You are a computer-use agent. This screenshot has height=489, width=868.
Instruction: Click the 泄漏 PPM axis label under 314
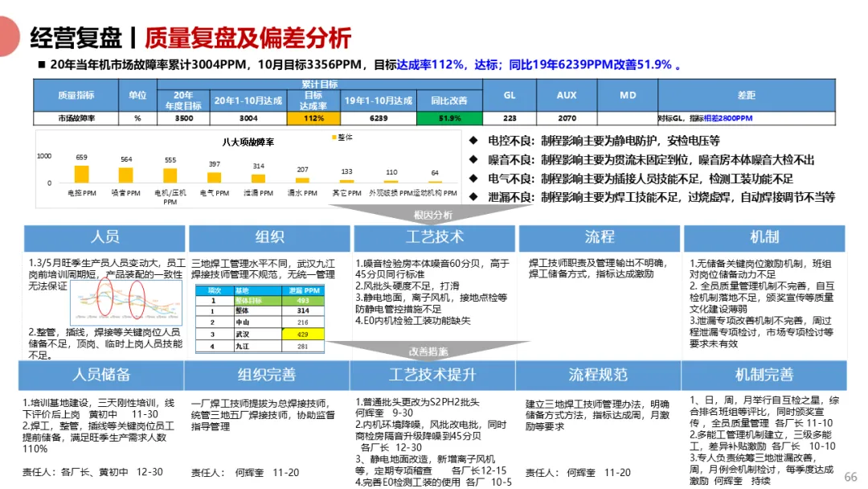click(x=259, y=193)
